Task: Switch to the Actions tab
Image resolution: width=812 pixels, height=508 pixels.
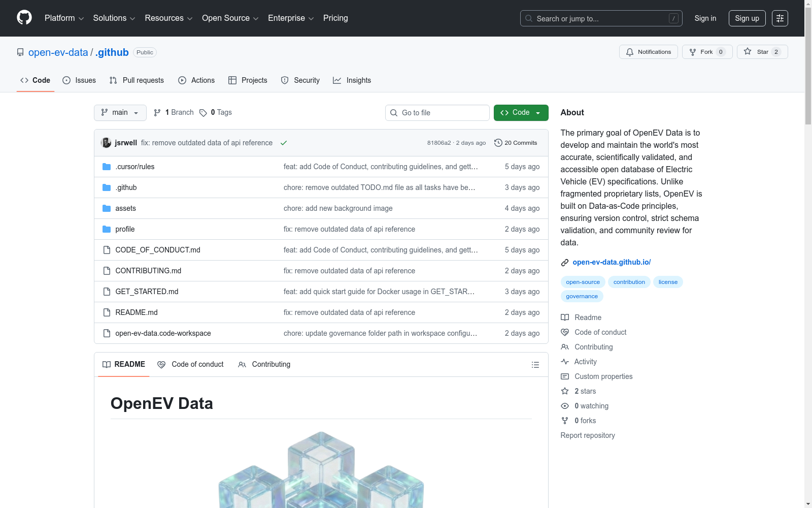Action: pyautogui.click(x=196, y=80)
